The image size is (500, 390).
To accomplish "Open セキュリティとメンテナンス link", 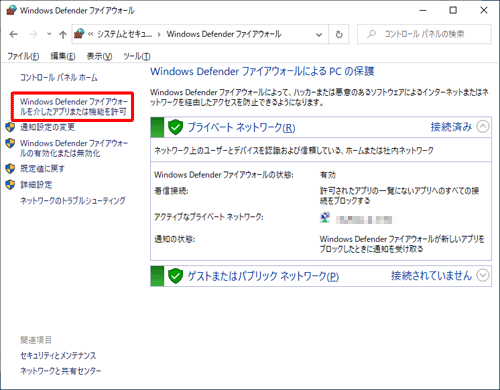I will (x=58, y=356).
